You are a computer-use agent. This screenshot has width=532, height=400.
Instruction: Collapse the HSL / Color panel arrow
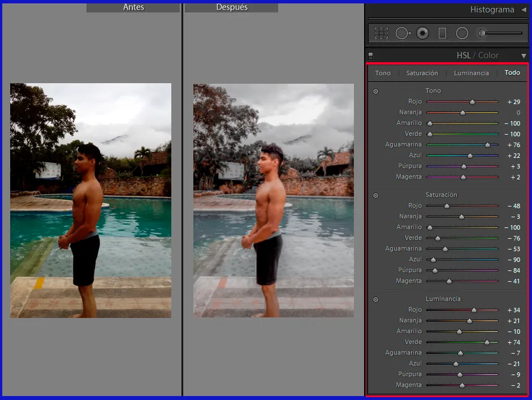[x=524, y=55]
